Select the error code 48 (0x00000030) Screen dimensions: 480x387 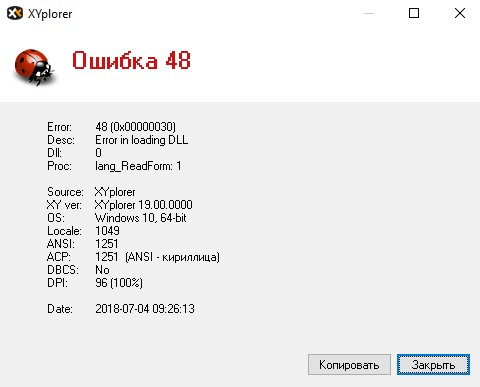pos(135,127)
